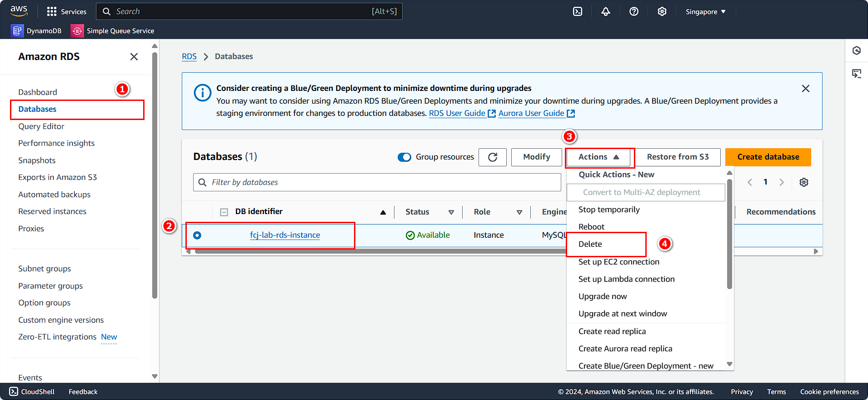Open the DynamoDB shortcut icon

pos(17,31)
